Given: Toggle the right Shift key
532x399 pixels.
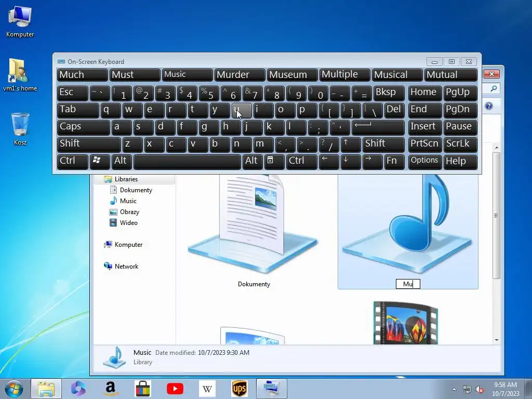Looking at the screenshot, I should click(x=384, y=144).
